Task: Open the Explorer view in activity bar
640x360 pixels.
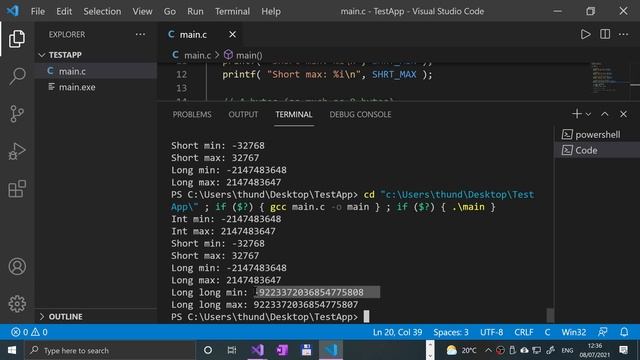Action: click(x=17, y=38)
